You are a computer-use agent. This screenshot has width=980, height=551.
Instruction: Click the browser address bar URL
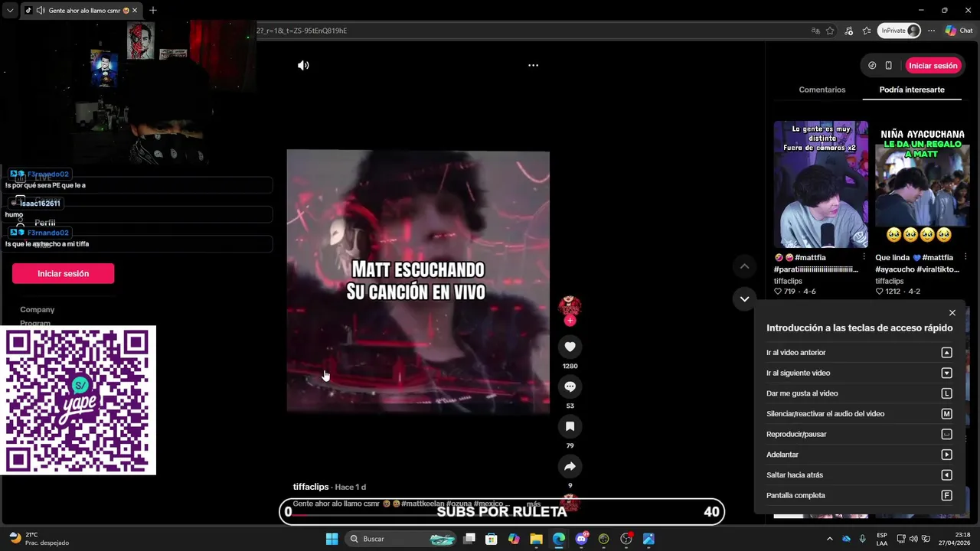click(302, 31)
